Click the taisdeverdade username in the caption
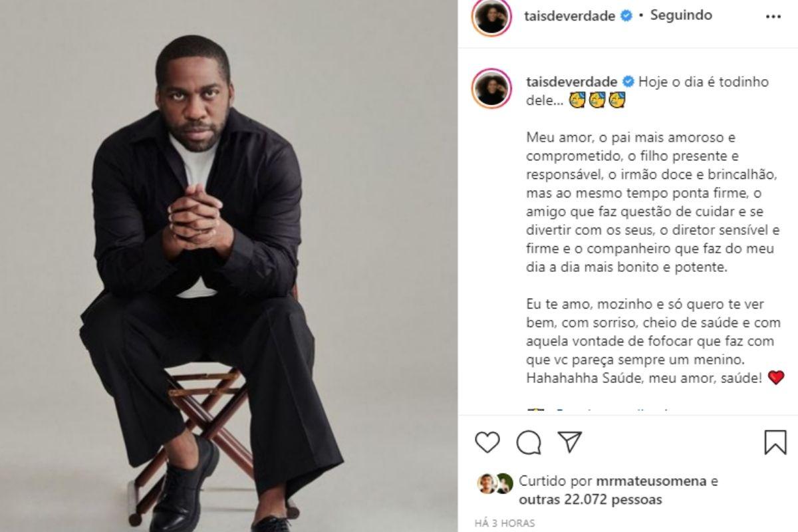Image resolution: width=798 pixels, height=532 pixels. pos(570,82)
